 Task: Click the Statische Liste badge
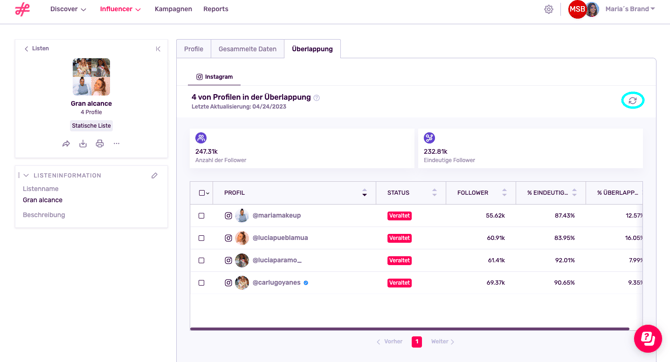click(x=91, y=126)
